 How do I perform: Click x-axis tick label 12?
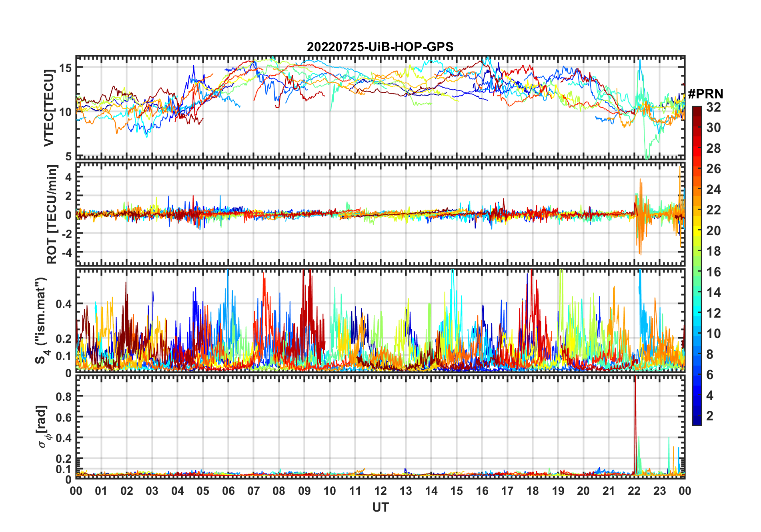click(380, 491)
